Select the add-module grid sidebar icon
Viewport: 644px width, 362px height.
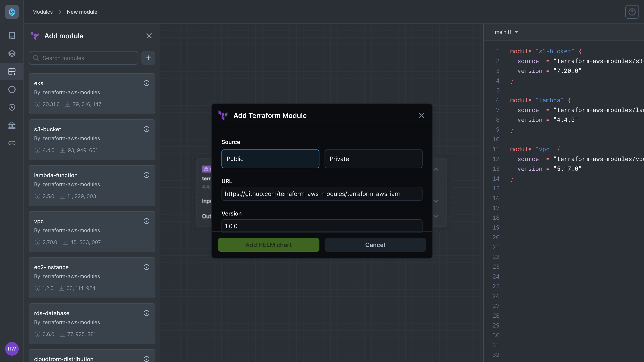[x=12, y=72]
